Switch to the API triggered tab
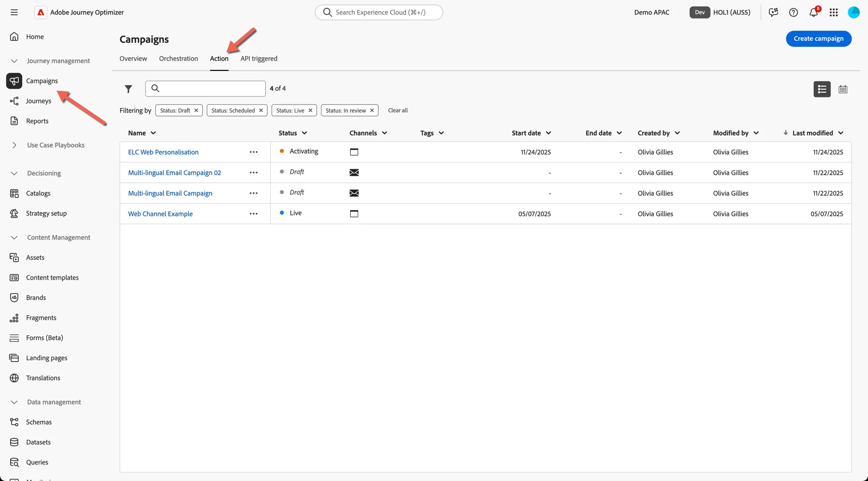Viewport: 868px width, 481px height. (x=259, y=59)
